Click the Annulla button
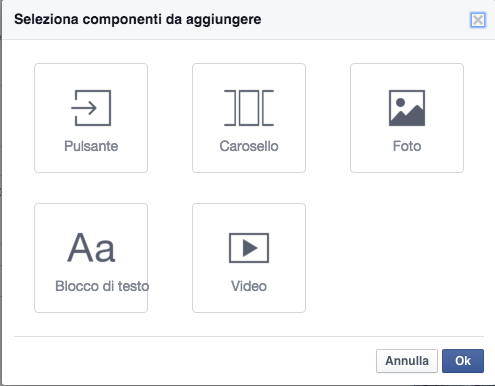Viewport: 495px width, 386px height. pyautogui.click(x=407, y=361)
